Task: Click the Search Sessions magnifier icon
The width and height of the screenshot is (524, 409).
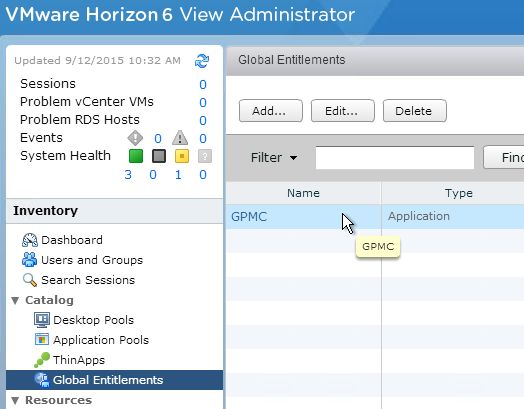Action: coord(30,280)
